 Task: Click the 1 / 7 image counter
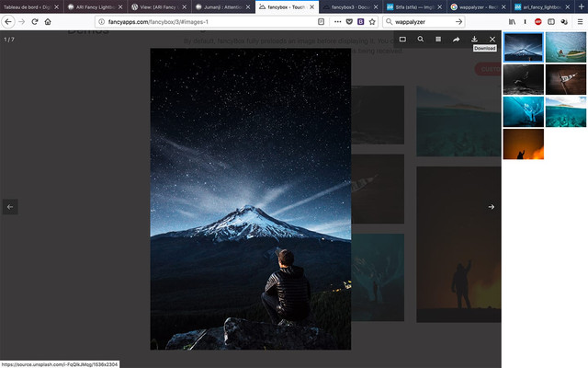point(9,40)
